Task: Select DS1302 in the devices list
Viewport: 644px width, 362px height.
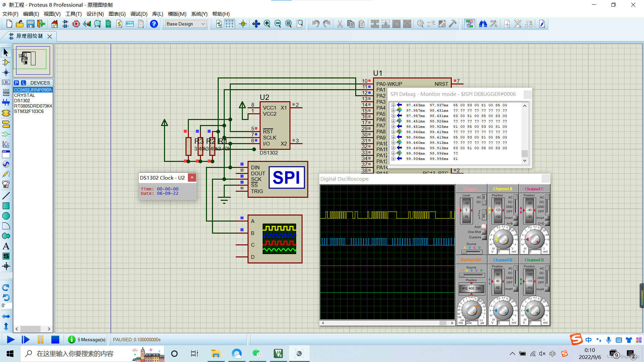Action: pos(22,101)
